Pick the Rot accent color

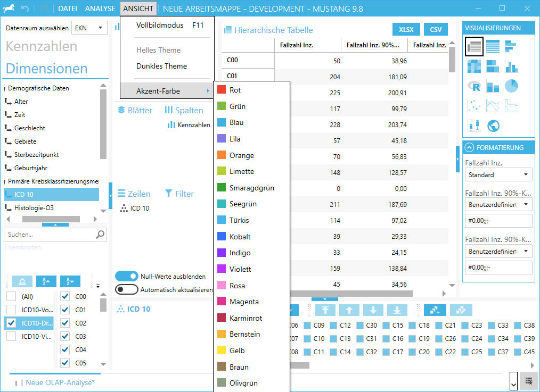point(251,90)
